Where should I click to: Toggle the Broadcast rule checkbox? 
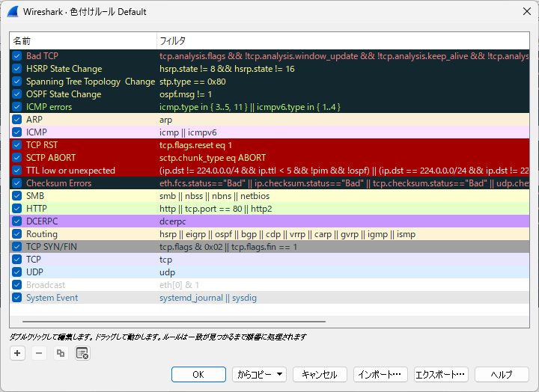[16, 285]
